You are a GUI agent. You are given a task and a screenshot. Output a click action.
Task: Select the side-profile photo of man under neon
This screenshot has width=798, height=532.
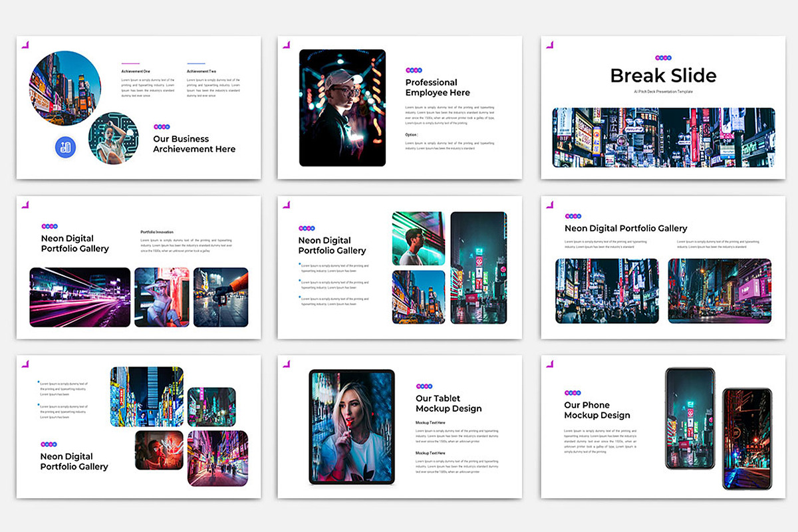[x=419, y=239]
